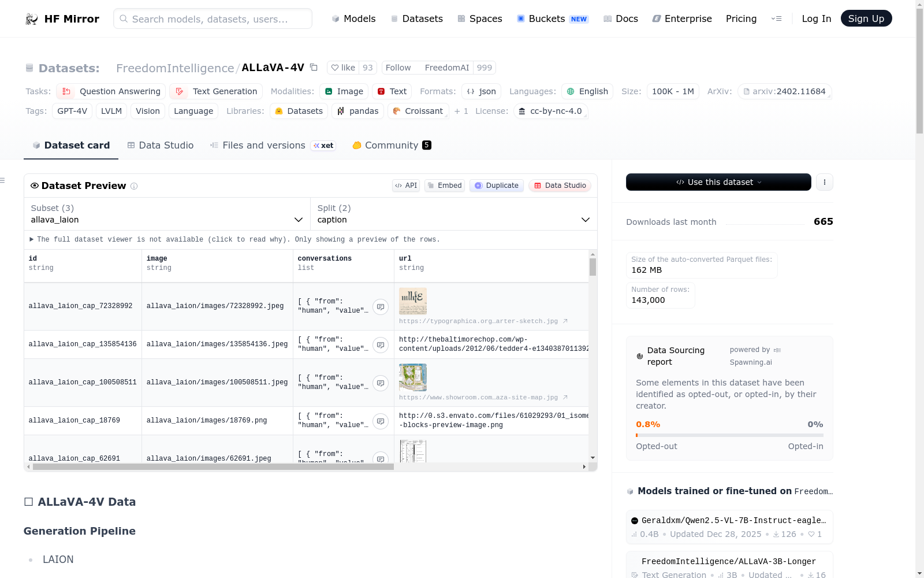This screenshot has height=578, width=924.
Task: Click the Text modality tag
Action: [392, 91]
